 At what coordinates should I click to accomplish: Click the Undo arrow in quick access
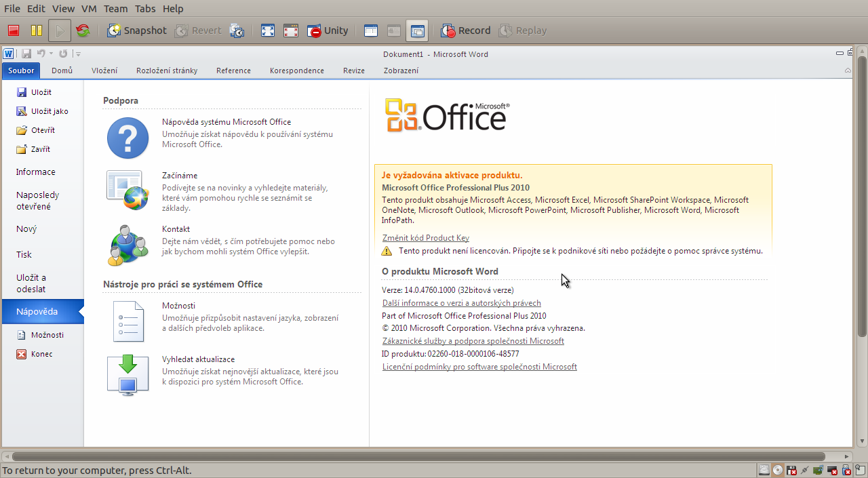(41, 54)
